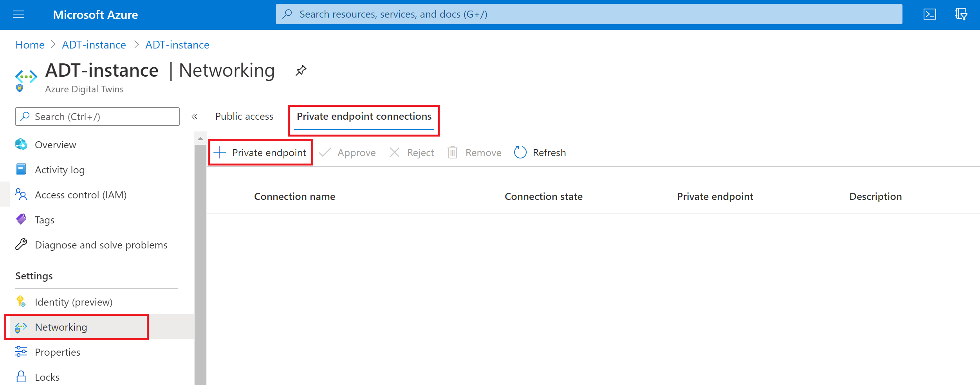This screenshot has width=980, height=385.
Task: Click Access control (IAM) icon
Action: 21,194
